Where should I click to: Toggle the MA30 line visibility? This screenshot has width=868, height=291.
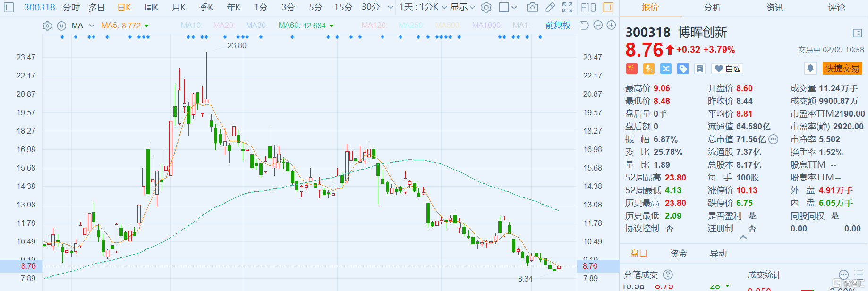point(256,26)
